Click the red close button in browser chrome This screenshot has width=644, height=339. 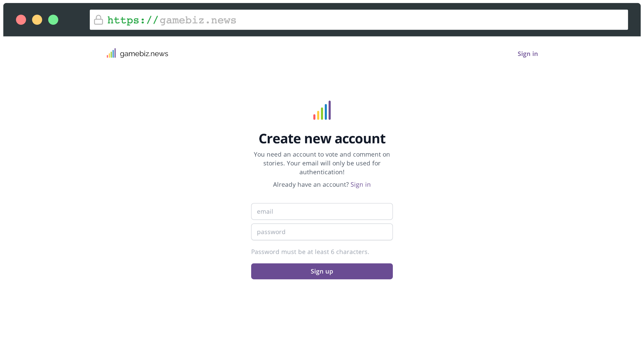pos(21,20)
